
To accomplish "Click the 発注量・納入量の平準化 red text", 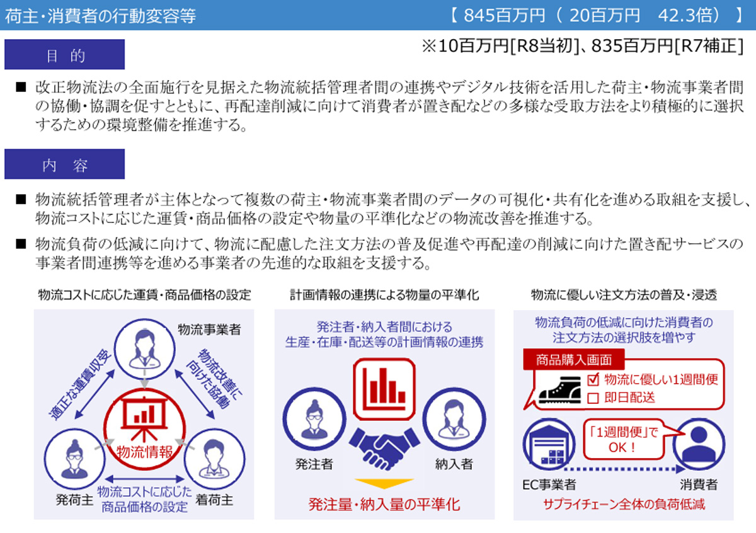I will (384, 505).
